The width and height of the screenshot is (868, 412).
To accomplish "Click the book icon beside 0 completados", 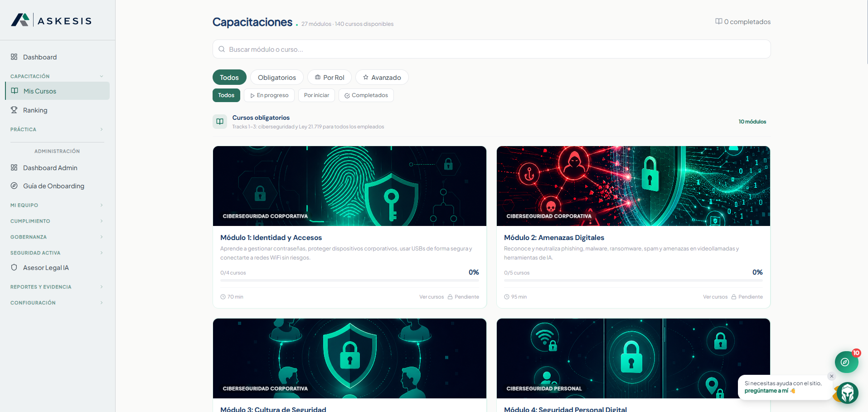I will coord(718,21).
